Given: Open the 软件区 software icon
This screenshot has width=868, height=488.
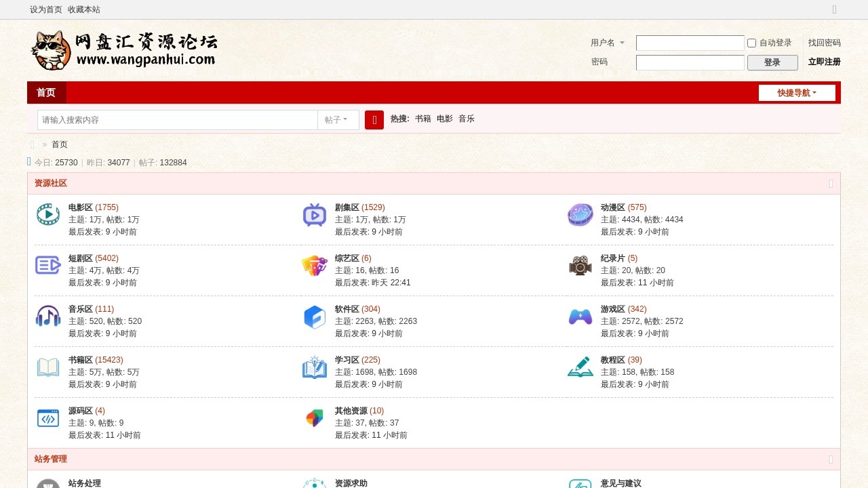Looking at the screenshot, I should click(315, 317).
